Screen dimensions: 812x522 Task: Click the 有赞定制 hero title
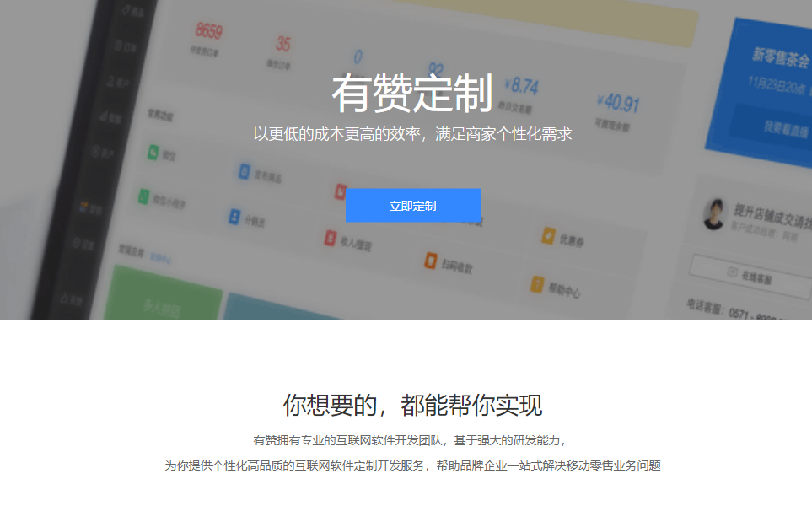[x=412, y=94]
